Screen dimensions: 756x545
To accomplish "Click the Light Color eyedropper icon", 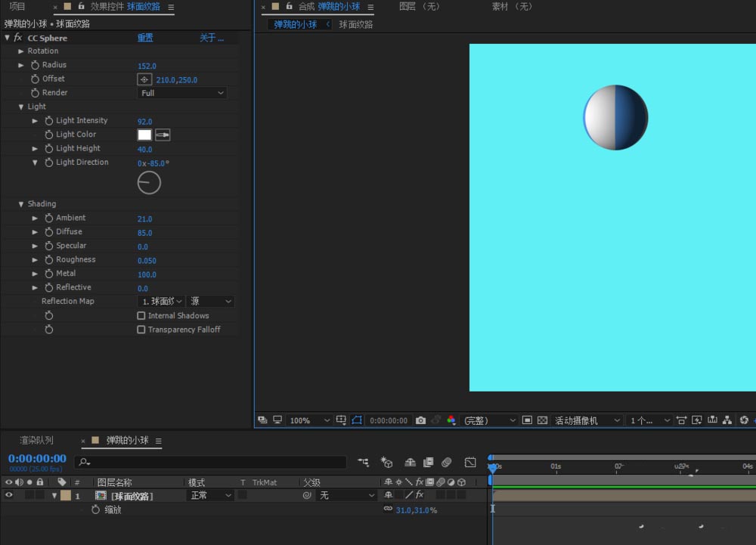I will pos(163,135).
